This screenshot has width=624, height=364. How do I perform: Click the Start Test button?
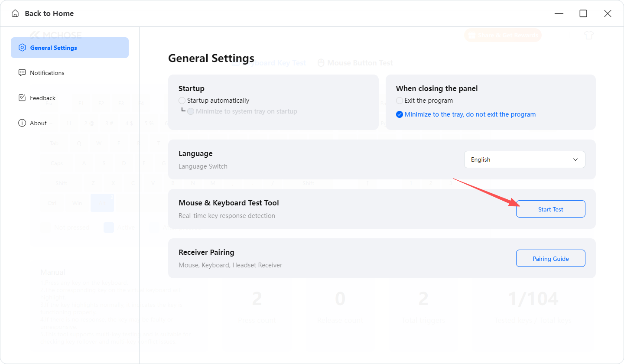(x=551, y=209)
